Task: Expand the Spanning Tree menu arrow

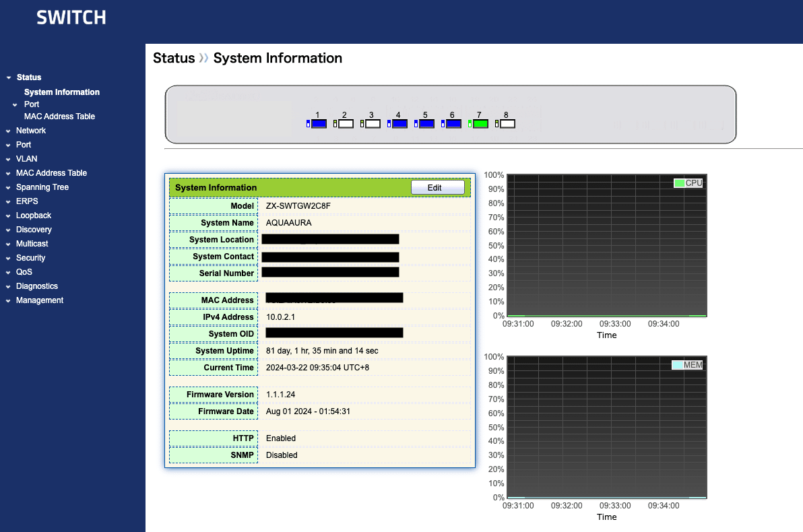Action: point(8,188)
